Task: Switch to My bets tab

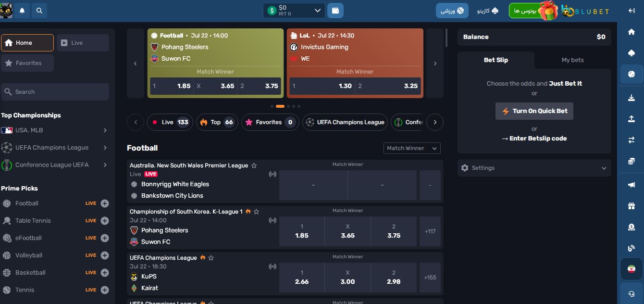Action: [x=573, y=60]
